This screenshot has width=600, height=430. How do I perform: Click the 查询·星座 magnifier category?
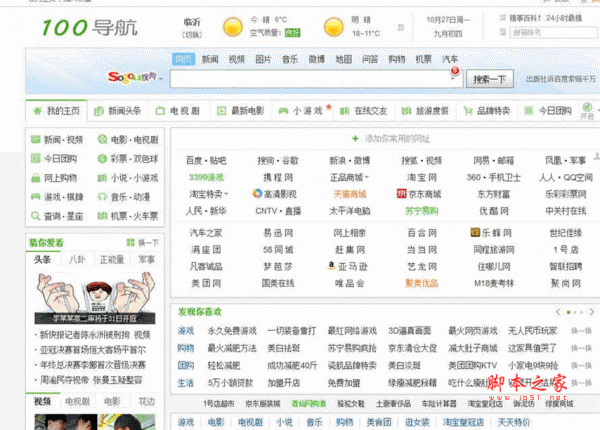point(57,216)
